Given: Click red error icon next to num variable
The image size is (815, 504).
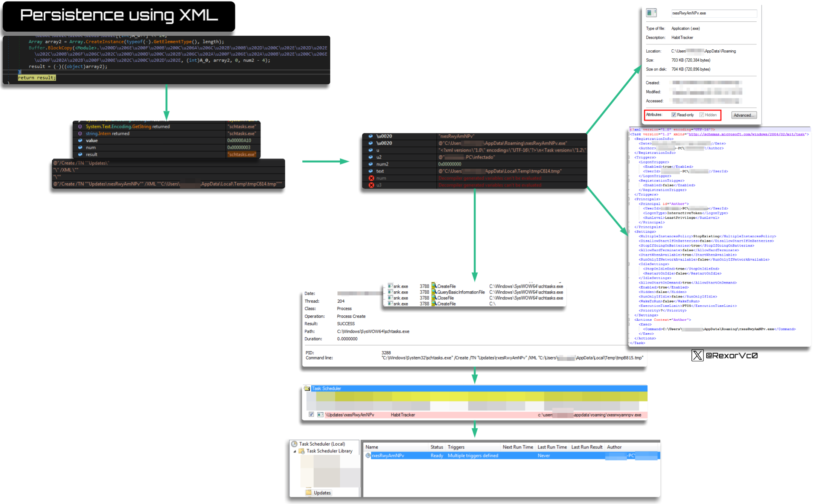Looking at the screenshot, I should click(x=371, y=178).
